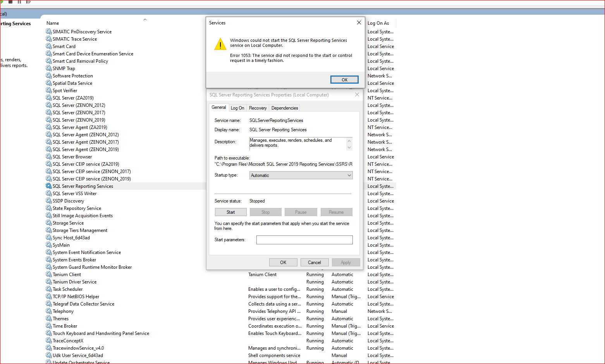Viewport: 605px width, 364px height.
Task: Open the Recovery tab
Action: [258, 108]
